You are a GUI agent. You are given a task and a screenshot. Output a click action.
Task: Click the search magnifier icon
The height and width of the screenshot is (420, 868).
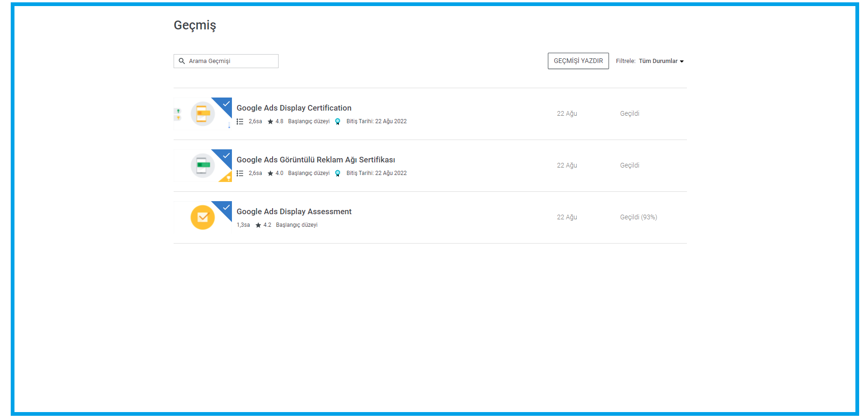point(182,61)
